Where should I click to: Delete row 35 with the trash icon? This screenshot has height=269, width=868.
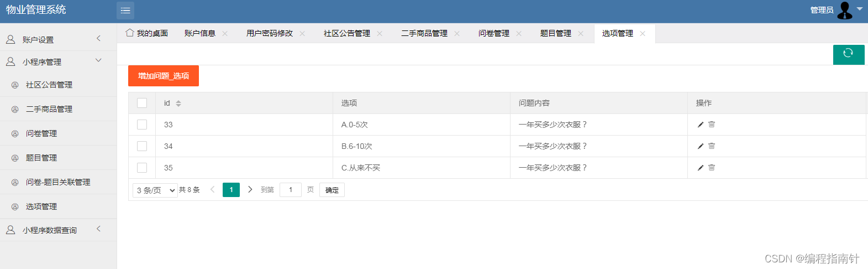coord(712,168)
